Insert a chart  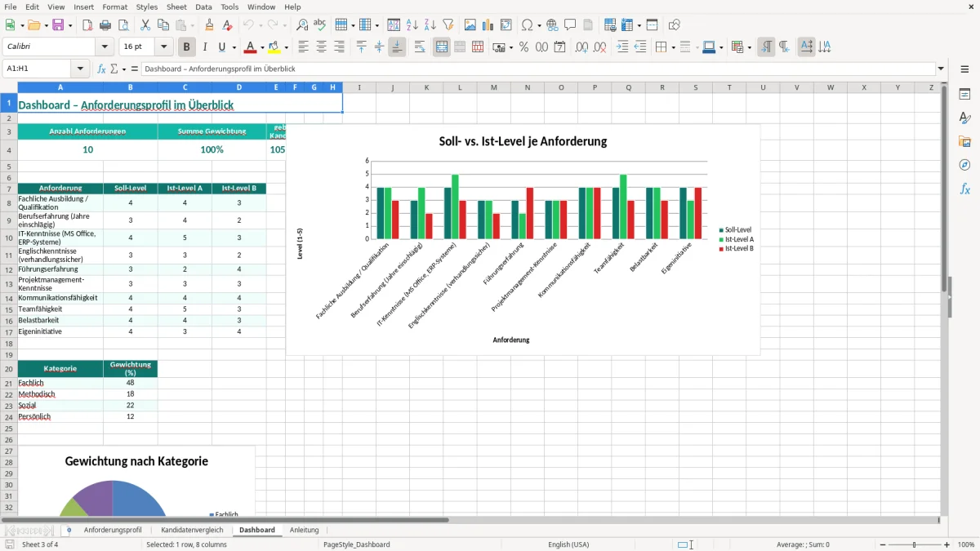[488, 25]
